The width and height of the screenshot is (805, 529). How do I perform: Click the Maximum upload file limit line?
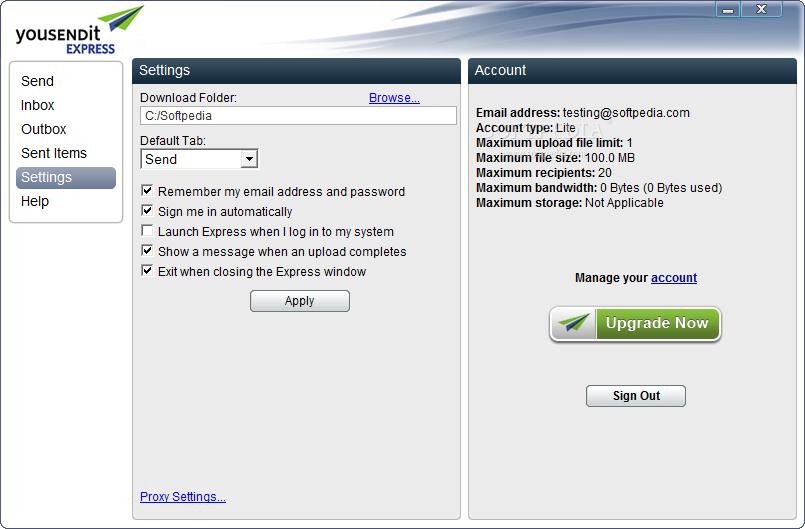[x=554, y=143]
